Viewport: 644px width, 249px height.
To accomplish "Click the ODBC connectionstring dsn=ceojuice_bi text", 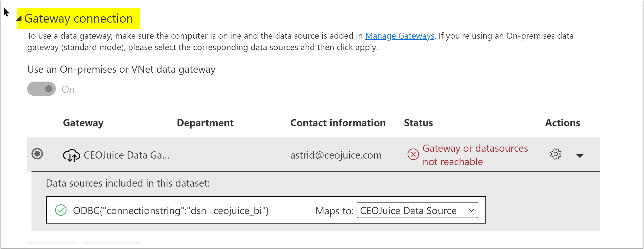I will point(171,211).
